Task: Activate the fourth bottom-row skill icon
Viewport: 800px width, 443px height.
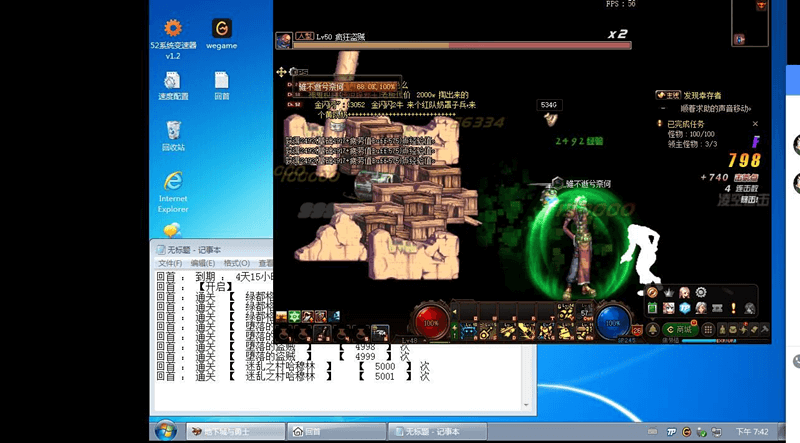Action: [526, 331]
